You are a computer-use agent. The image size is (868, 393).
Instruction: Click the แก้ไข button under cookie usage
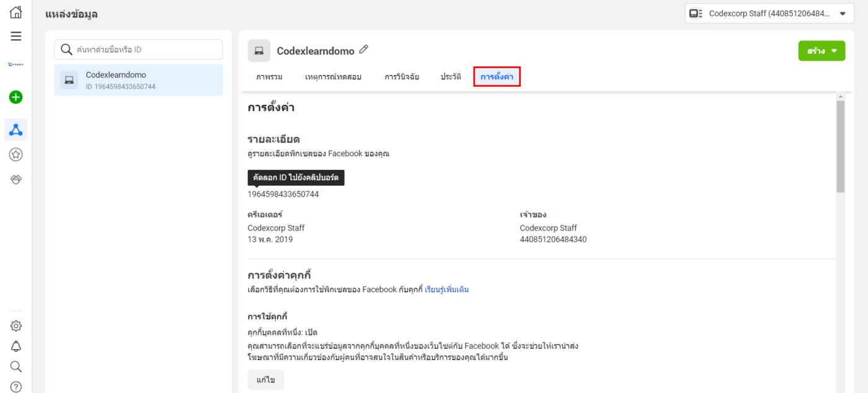point(265,380)
